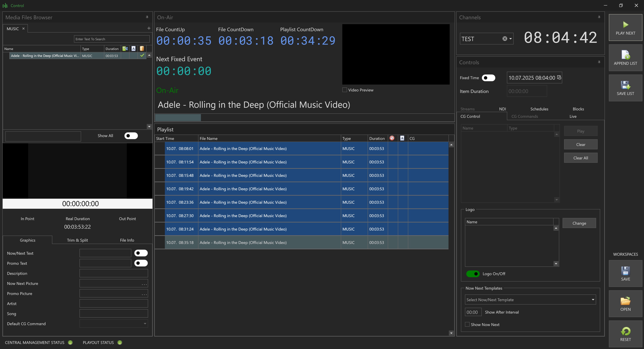Open the Schedules tab

pyautogui.click(x=539, y=109)
